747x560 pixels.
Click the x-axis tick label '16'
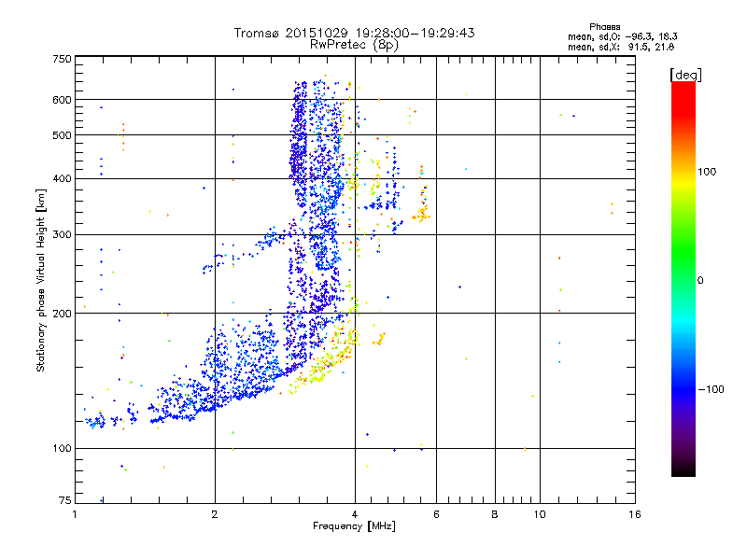pos(635,515)
